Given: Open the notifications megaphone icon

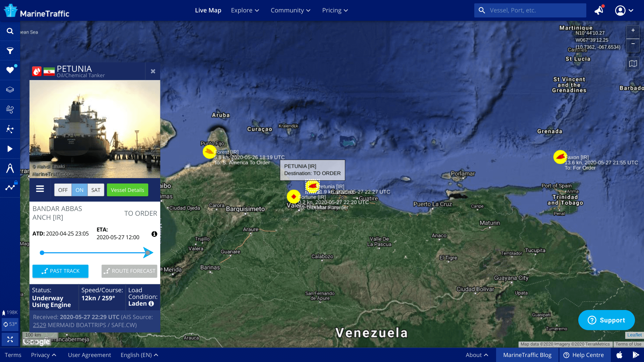Looking at the screenshot, I should click(599, 10).
